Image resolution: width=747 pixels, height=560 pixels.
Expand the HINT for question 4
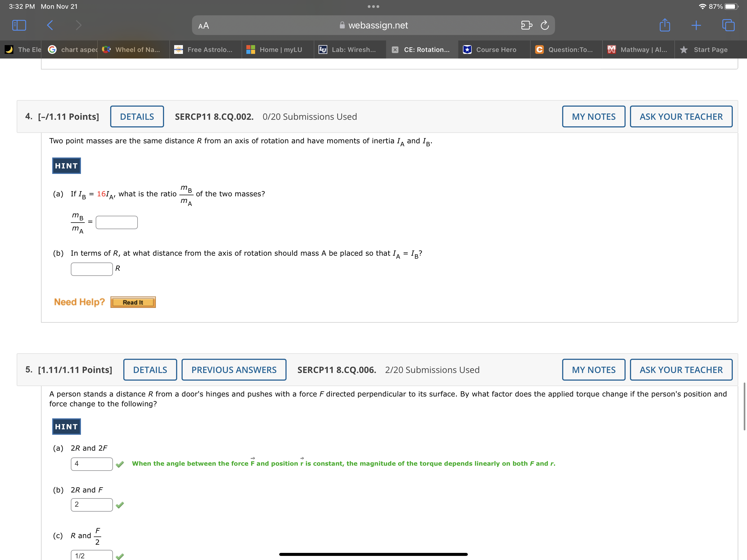tap(66, 166)
